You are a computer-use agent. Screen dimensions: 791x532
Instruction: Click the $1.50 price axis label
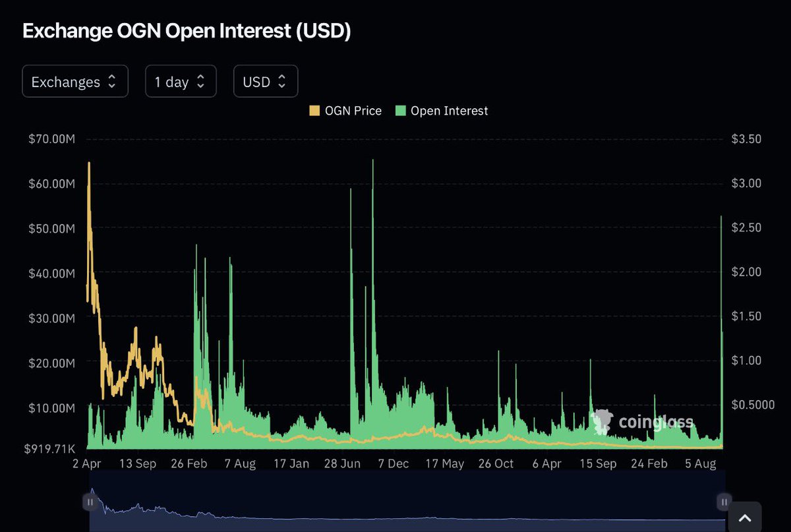[x=746, y=316]
